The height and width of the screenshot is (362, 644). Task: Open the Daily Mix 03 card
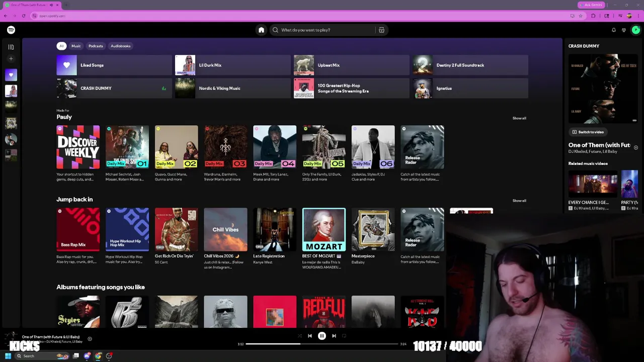tap(225, 153)
